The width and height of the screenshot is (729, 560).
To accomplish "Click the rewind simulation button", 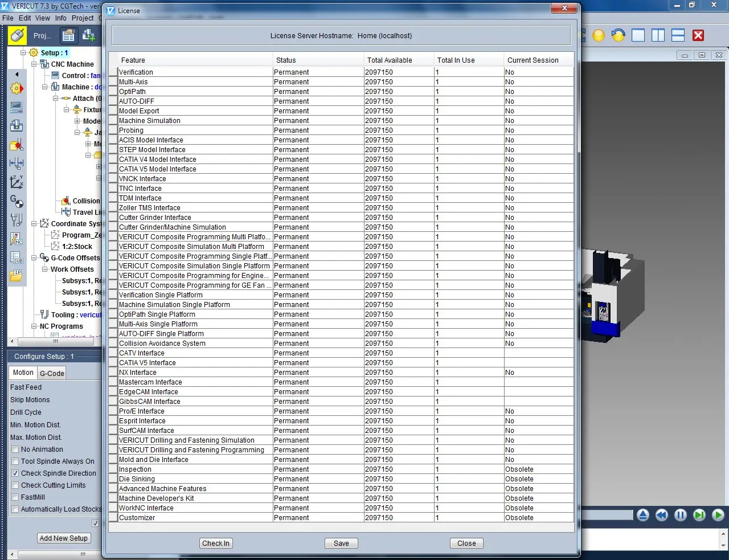I will click(662, 515).
